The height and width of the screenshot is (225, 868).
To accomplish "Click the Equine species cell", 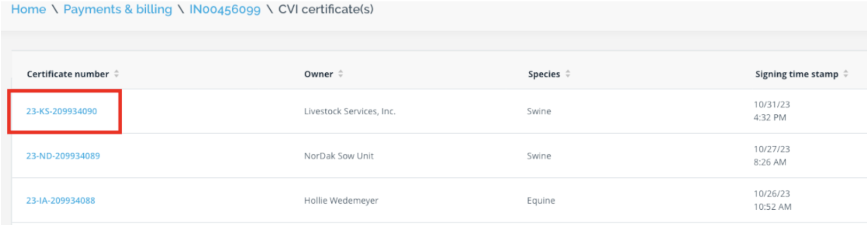I will point(541,200).
